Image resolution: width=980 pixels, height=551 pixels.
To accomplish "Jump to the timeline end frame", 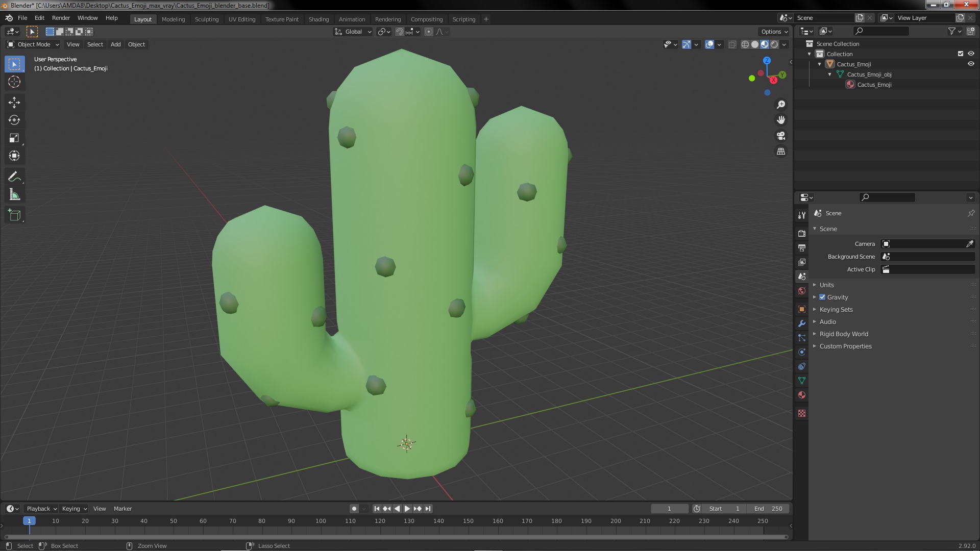I will click(428, 509).
